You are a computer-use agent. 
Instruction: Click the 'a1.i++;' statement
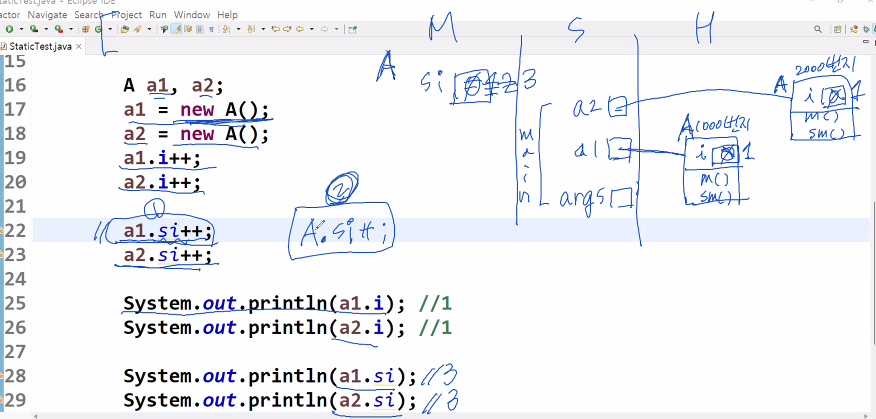pyautogui.click(x=162, y=158)
